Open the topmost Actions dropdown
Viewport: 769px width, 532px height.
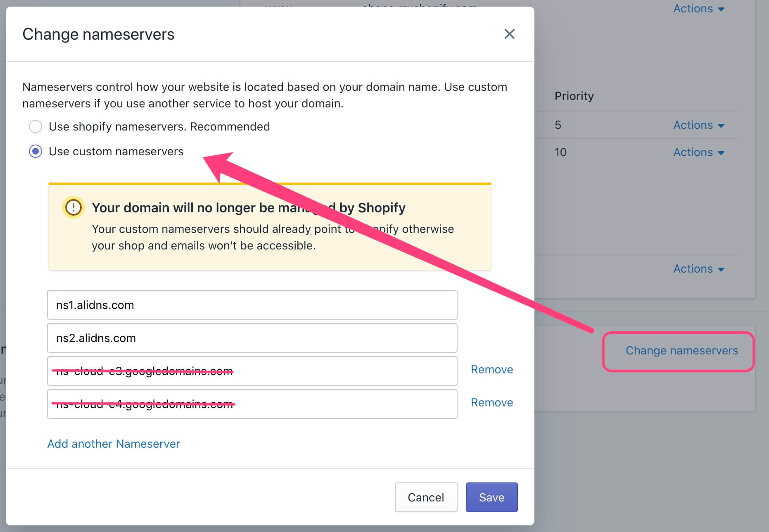tap(699, 8)
